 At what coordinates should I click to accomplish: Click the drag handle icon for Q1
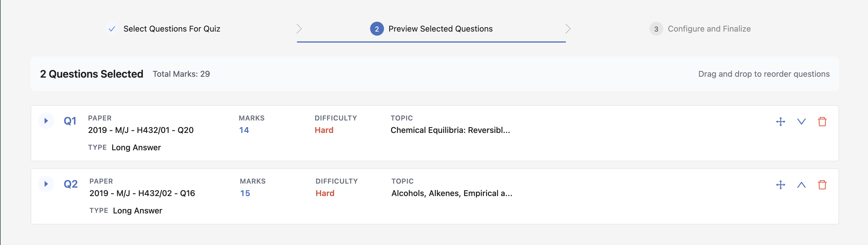coord(781,122)
